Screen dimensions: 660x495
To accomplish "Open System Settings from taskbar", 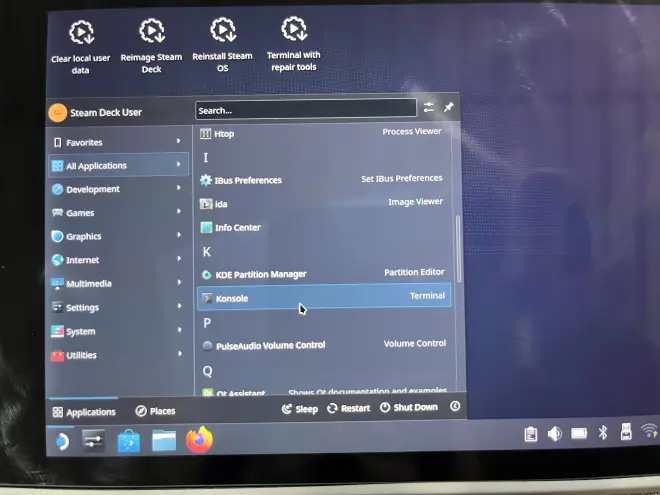I will click(93, 441).
